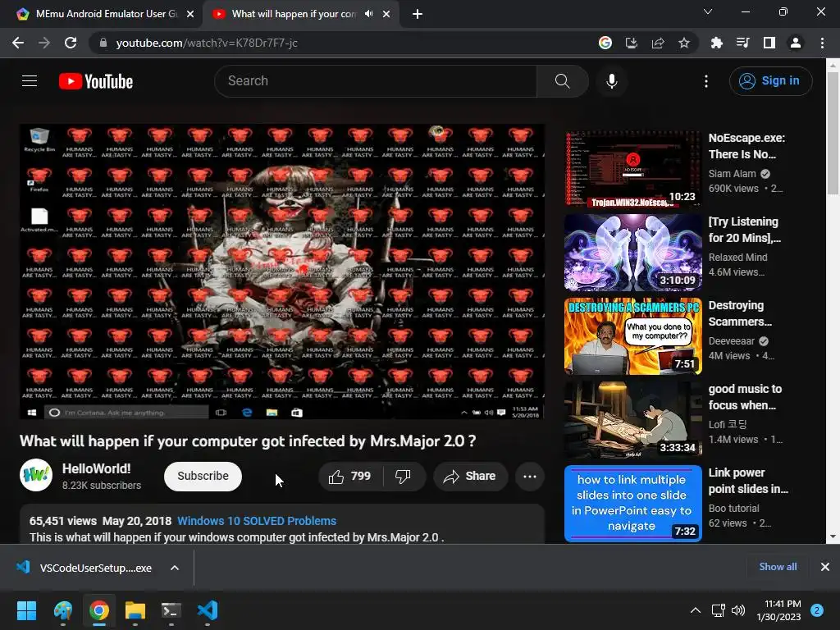Open clock showing 11:41 PM
Image resolution: width=840 pixels, height=630 pixels.
point(778,610)
